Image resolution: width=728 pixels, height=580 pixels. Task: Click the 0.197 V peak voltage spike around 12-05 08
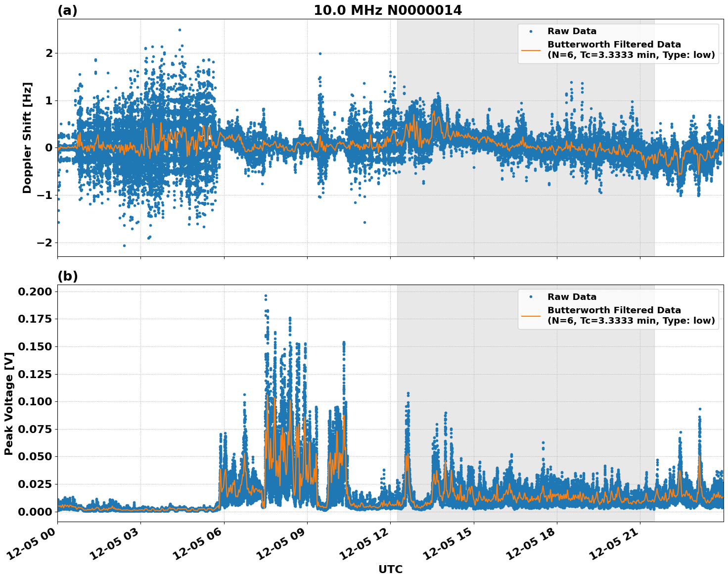tap(266, 294)
